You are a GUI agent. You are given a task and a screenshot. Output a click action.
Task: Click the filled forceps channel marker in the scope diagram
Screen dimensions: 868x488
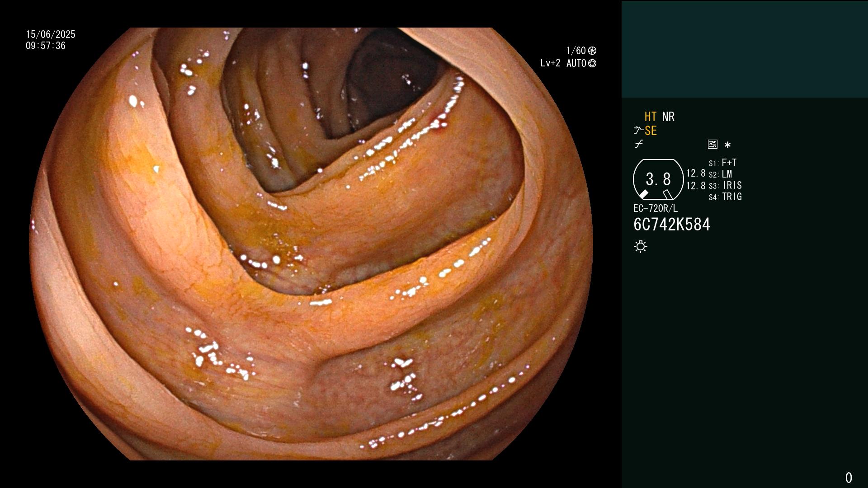point(643,194)
